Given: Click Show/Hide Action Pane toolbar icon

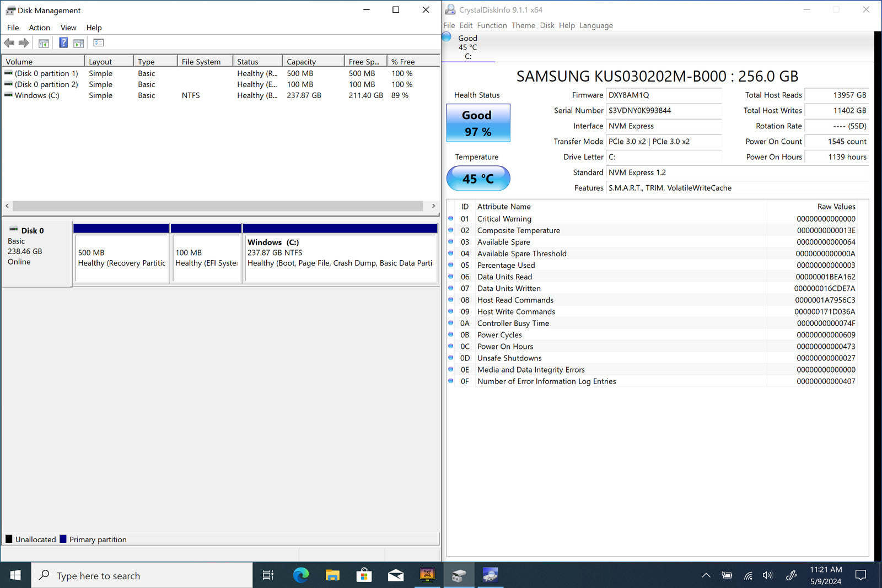Looking at the screenshot, I should pos(79,43).
